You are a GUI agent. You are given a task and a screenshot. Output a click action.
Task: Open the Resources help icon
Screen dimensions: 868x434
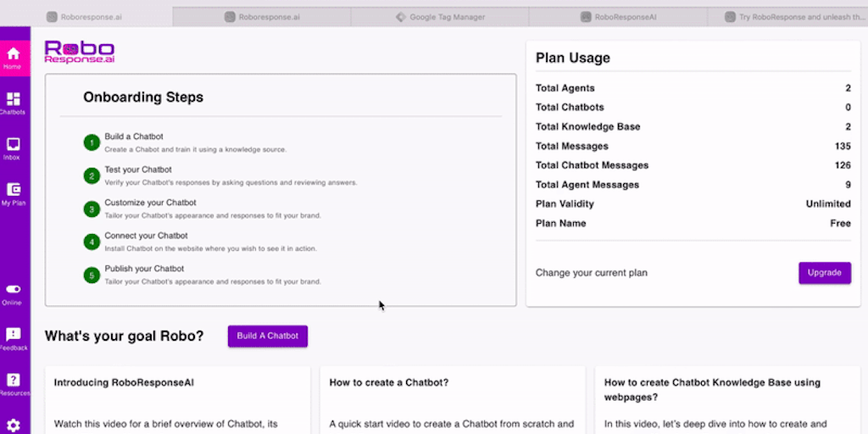pos(14,382)
